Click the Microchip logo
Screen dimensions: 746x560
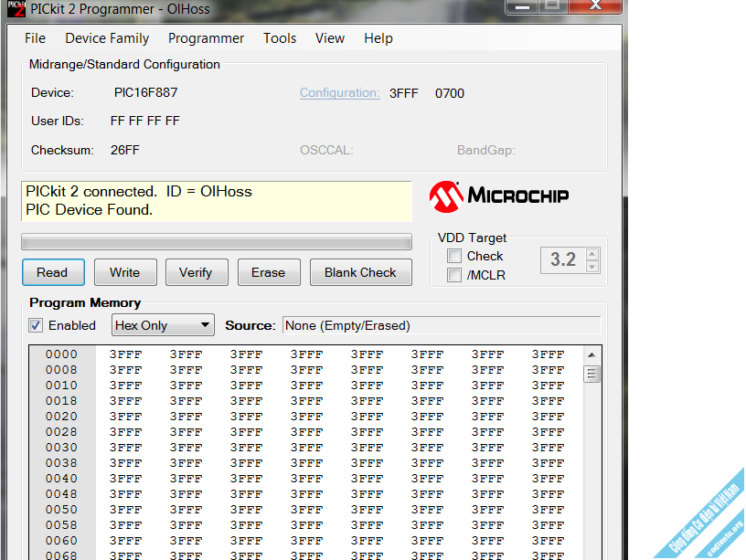(x=498, y=195)
